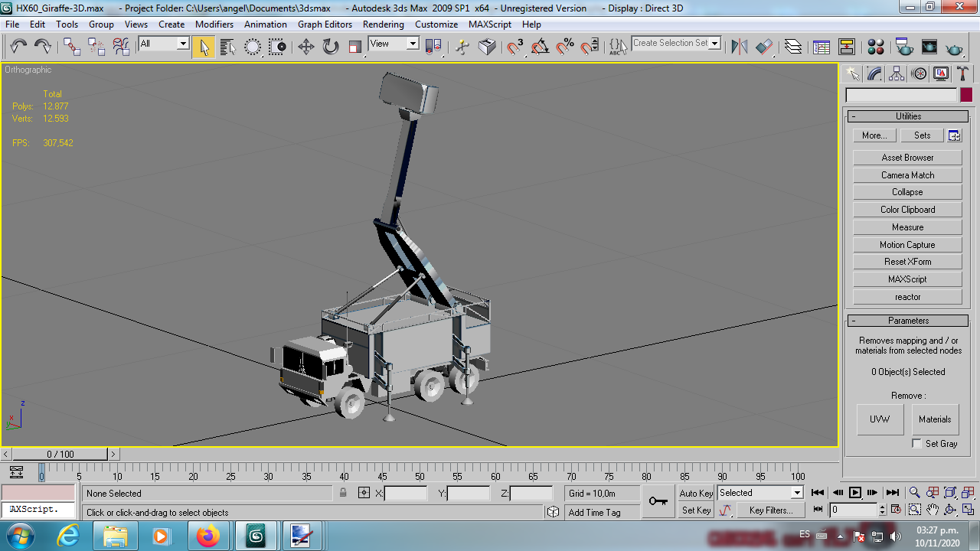Toggle the Selection Lock padlock
980x551 pixels.
coord(343,494)
